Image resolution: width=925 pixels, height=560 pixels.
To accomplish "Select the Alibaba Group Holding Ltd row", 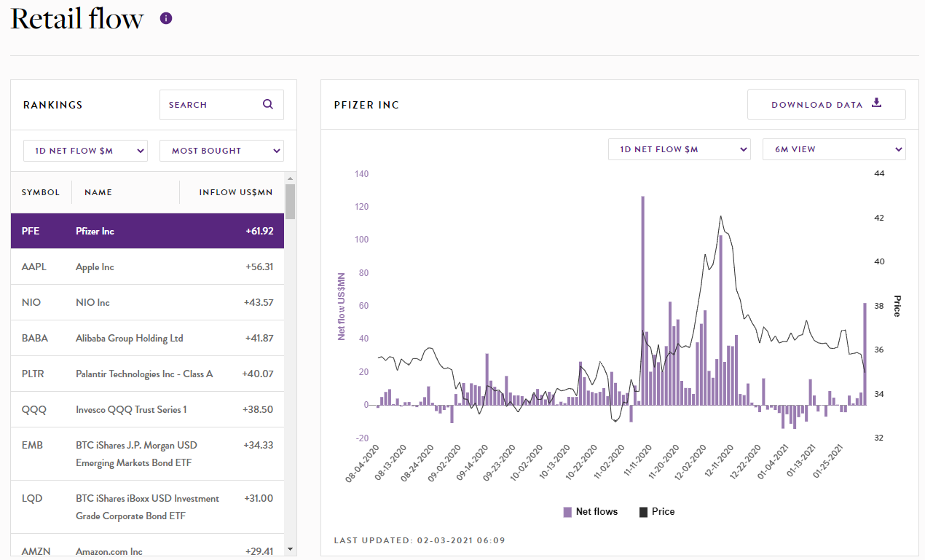I will [147, 338].
